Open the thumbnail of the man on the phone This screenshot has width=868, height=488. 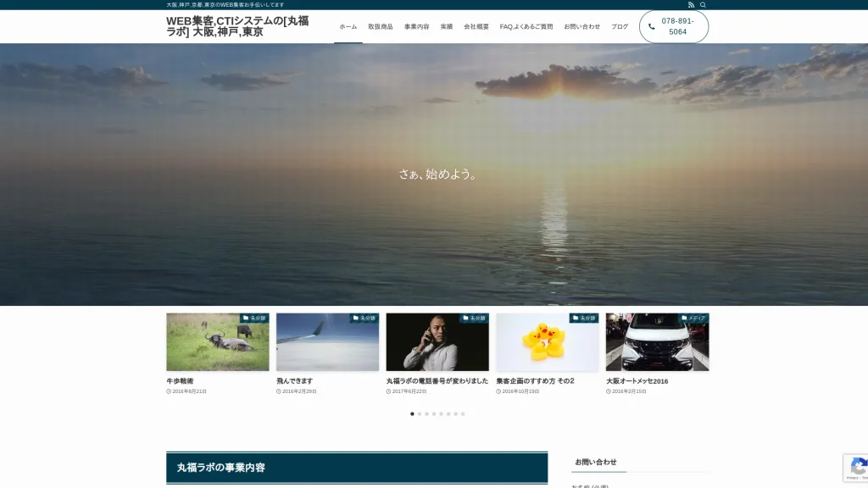[x=437, y=342]
